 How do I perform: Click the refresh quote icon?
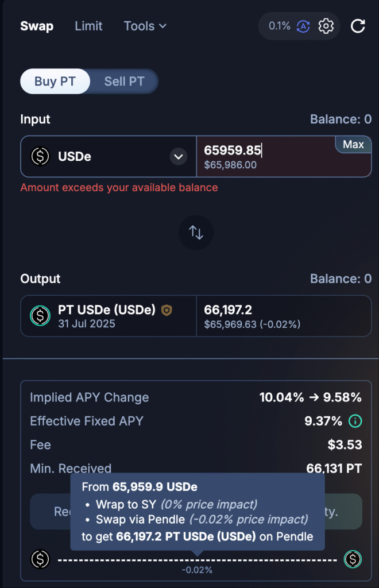tap(358, 26)
